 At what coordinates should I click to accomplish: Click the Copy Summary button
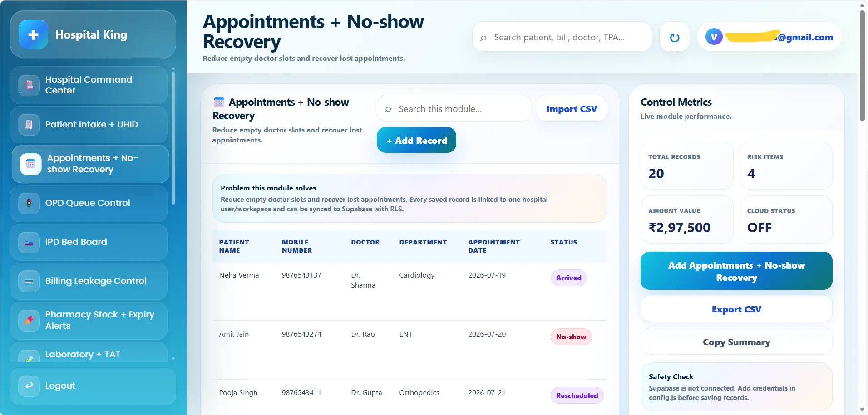point(736,342)
